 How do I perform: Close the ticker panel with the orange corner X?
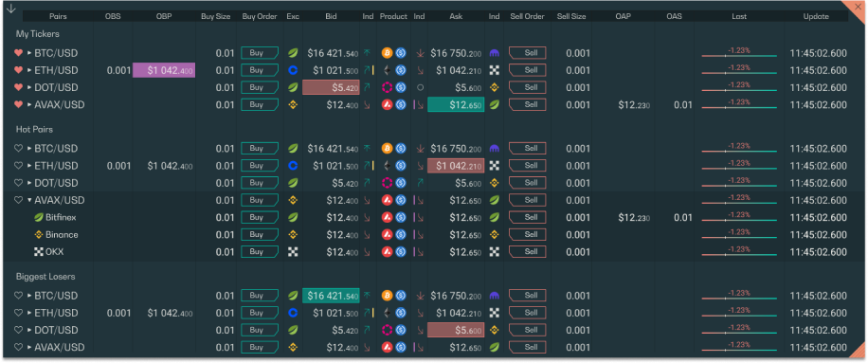pyautogui.click(x=858, y=8)
